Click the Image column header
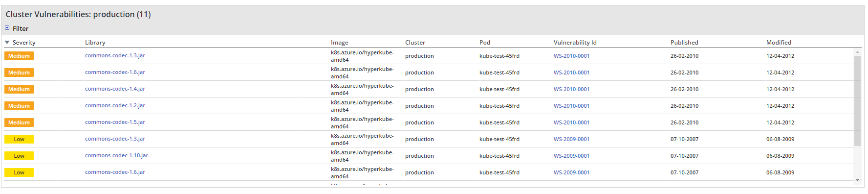The height and width of the screenshot is (194, 868). click(x=340, y=43)
